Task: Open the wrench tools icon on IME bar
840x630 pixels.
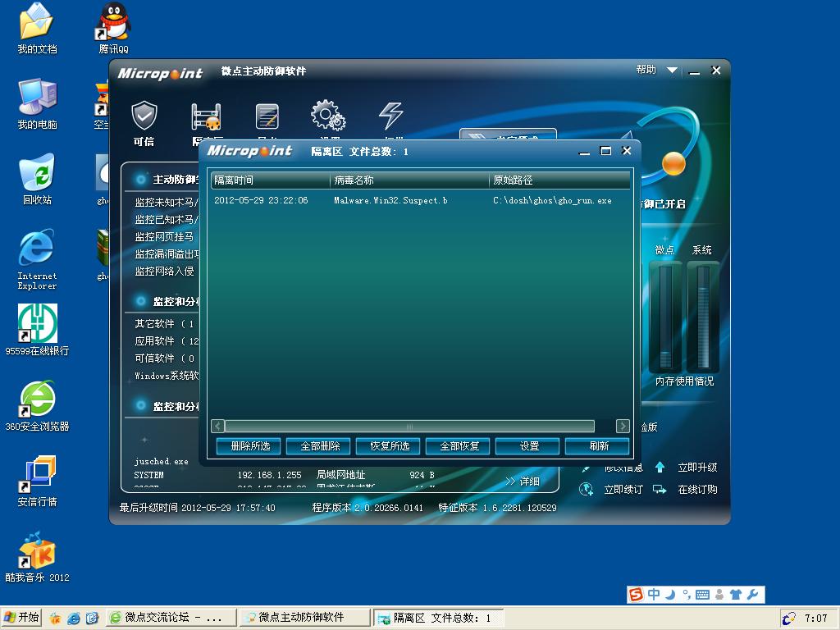Action: pyautogui.click(x=752, y=594)
